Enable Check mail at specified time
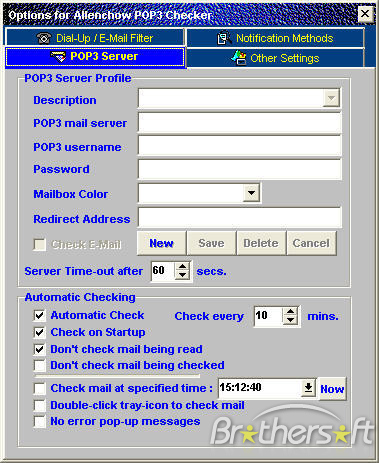 point(40,388)
